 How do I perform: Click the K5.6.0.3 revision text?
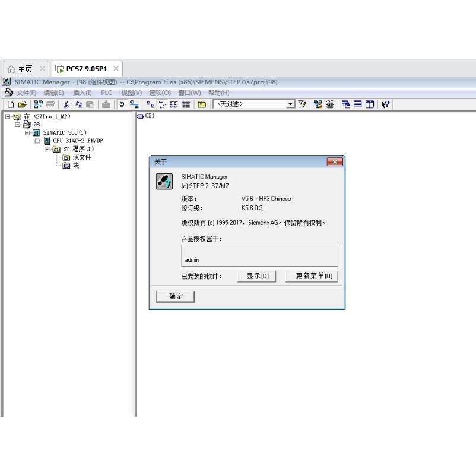[252, 208]
